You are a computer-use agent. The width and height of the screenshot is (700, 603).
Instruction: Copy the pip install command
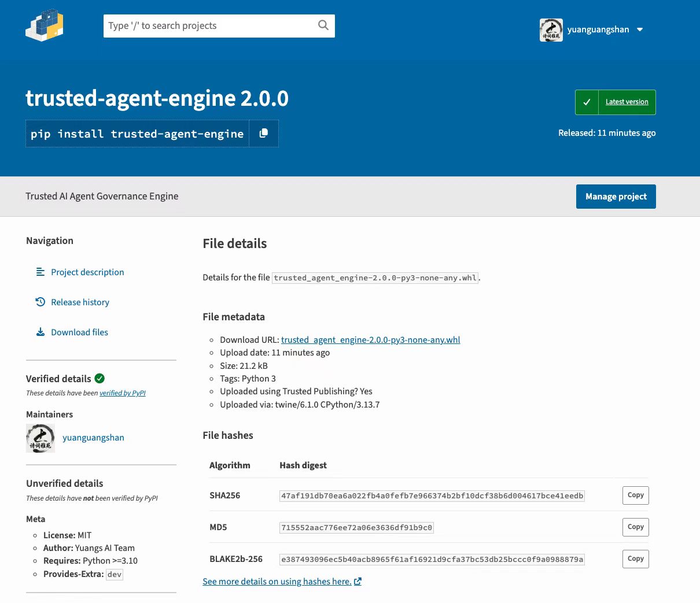[264, 134]
